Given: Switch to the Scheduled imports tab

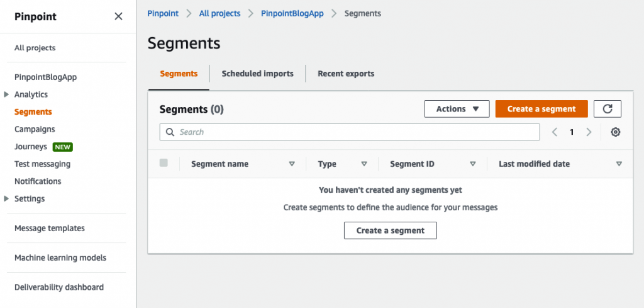Looking at the screenshot, I should point(257,74).
